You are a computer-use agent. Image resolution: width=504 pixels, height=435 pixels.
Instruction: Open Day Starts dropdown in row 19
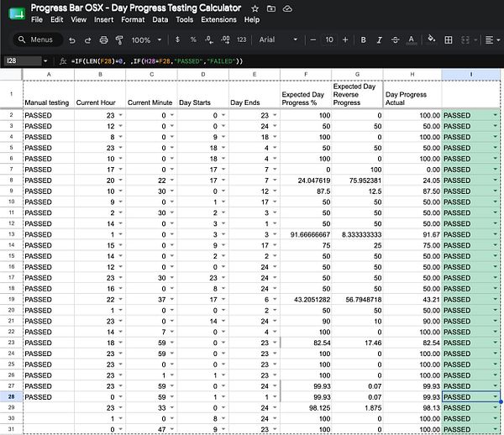[x=223, y=299]
